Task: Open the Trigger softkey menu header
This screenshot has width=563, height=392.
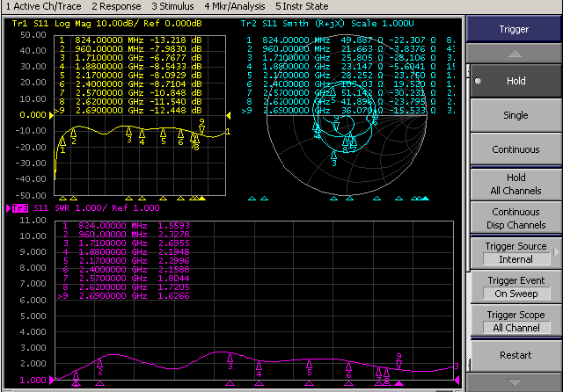Action: pos(515,29)
